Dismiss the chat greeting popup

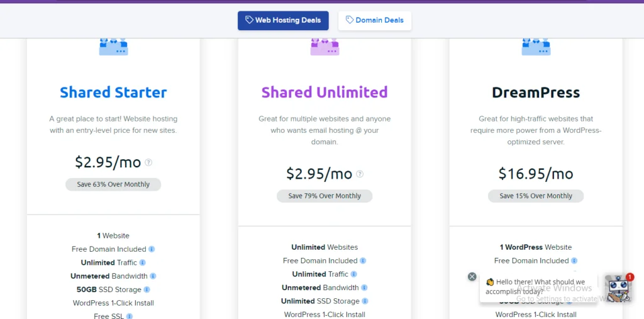tap(472, 277)
